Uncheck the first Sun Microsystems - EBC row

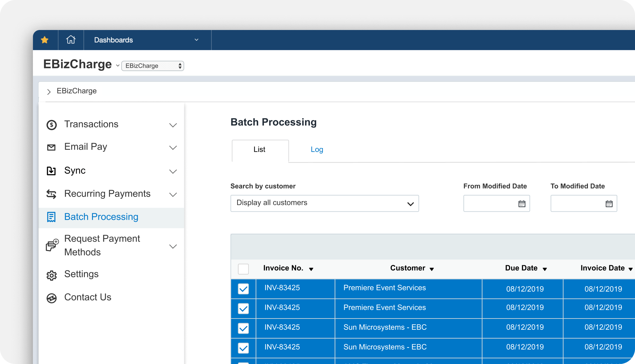click(x=243, y=328)
